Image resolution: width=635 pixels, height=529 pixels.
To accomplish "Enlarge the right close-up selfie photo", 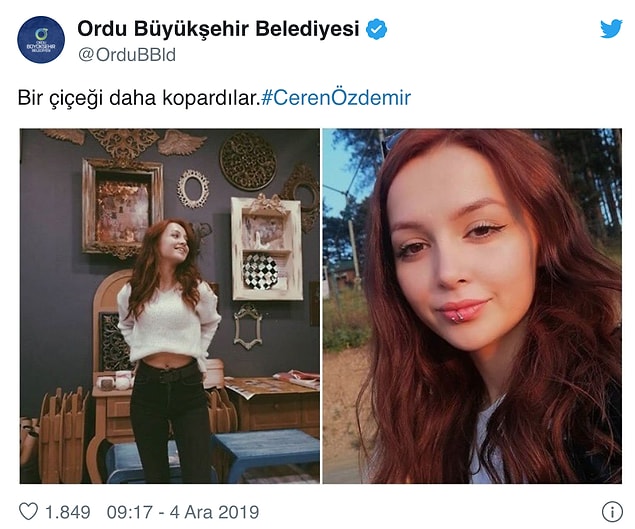I will 472,306.
